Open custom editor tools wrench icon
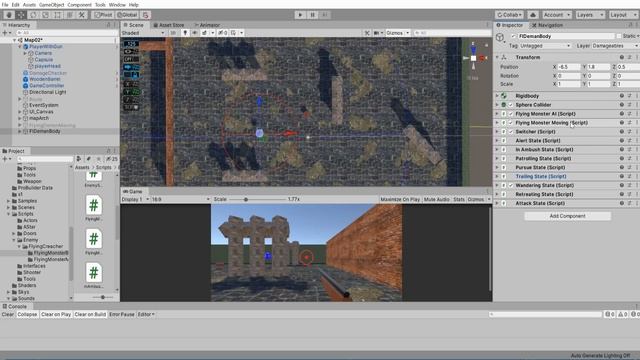 point(82,15)
